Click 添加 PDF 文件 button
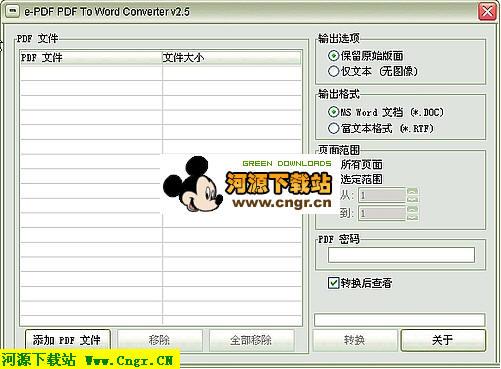This screenshot has height=369, width=501. click(68, 340)
